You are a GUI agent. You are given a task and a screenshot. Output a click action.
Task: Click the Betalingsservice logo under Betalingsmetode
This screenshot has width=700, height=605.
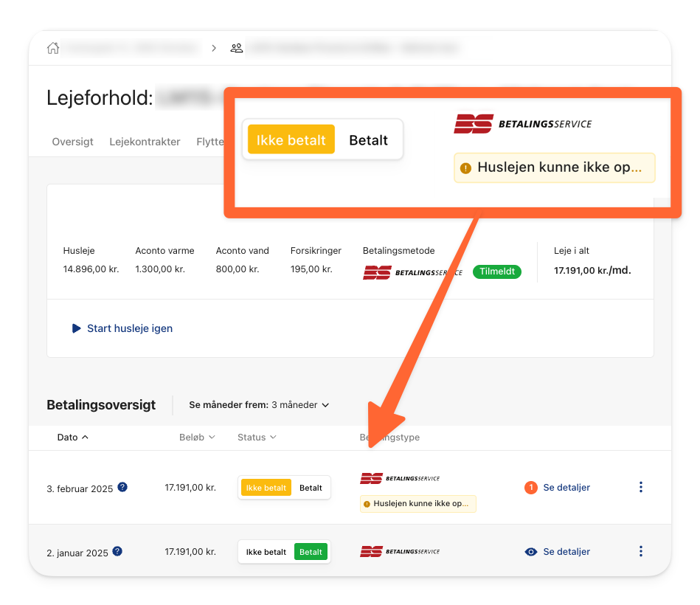pos(412,272)
